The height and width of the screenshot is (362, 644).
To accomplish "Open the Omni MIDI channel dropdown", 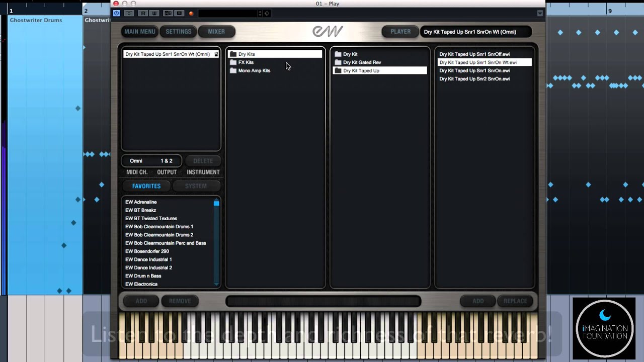I will point(136,161).
